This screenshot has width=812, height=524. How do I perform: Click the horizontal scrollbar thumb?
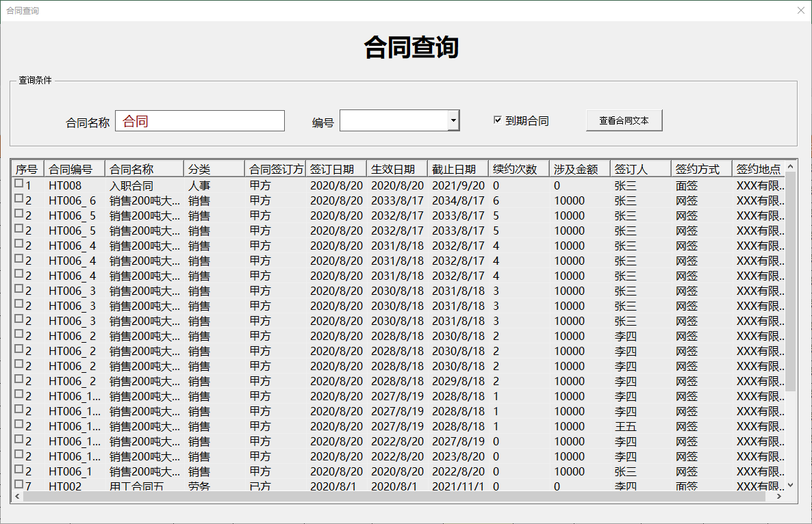click(x=394, y=496)
